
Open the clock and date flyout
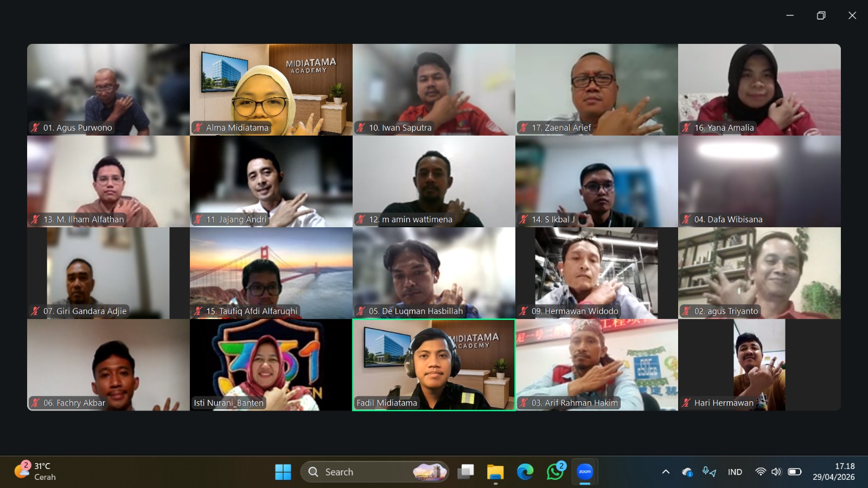click(833, 472)
